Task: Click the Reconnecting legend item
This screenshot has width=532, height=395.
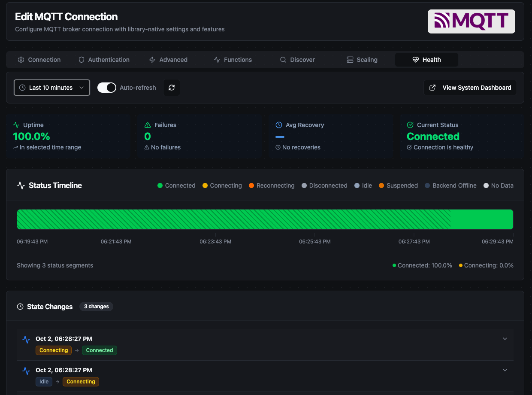Action: (272, 185)
